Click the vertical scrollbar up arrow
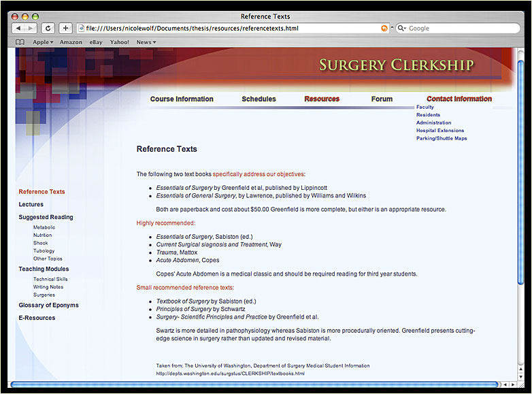 [521, 369]
